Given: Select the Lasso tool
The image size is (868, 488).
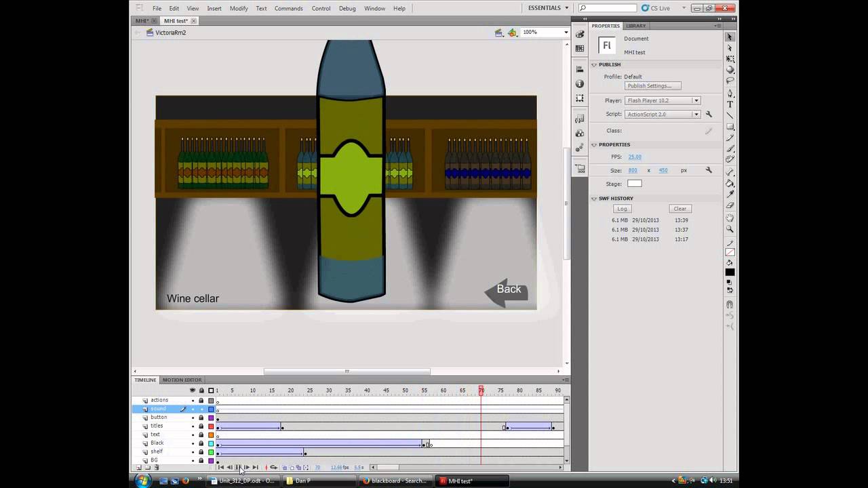Looking at the screenshot, I should point(730,82).
